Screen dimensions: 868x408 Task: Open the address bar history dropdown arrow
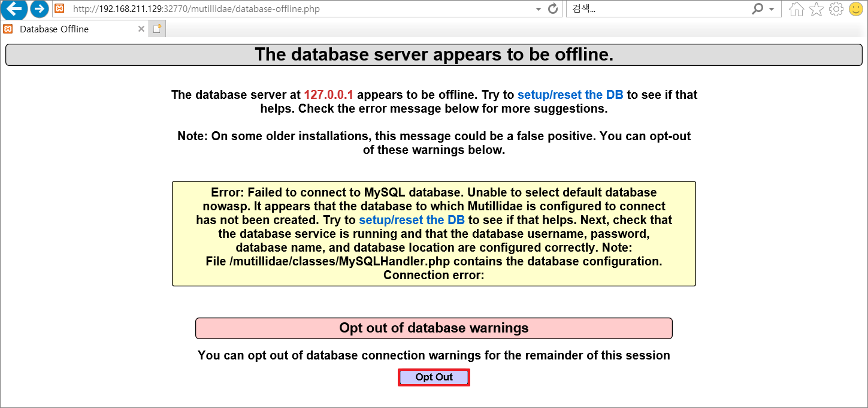coord(539,9)
